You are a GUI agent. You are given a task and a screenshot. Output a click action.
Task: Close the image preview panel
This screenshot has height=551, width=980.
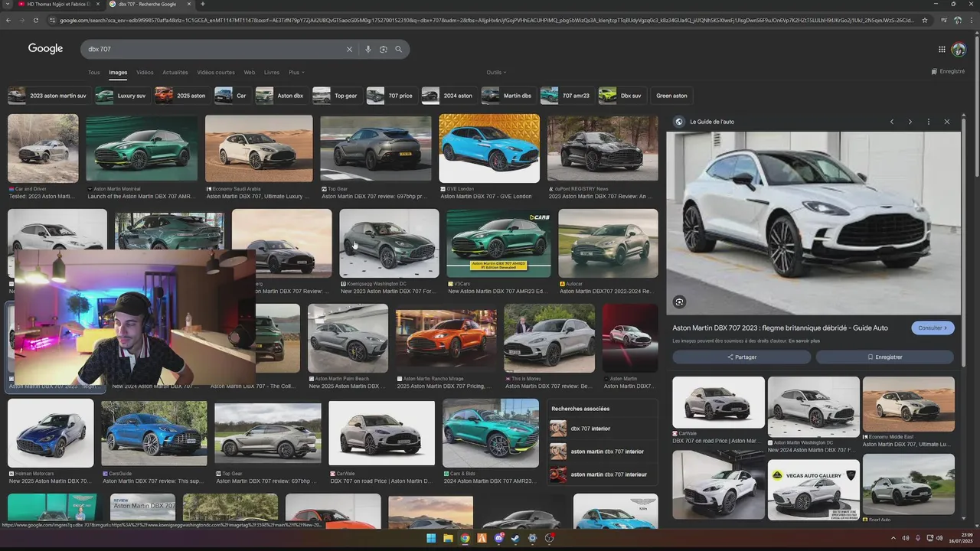[946, 122]
